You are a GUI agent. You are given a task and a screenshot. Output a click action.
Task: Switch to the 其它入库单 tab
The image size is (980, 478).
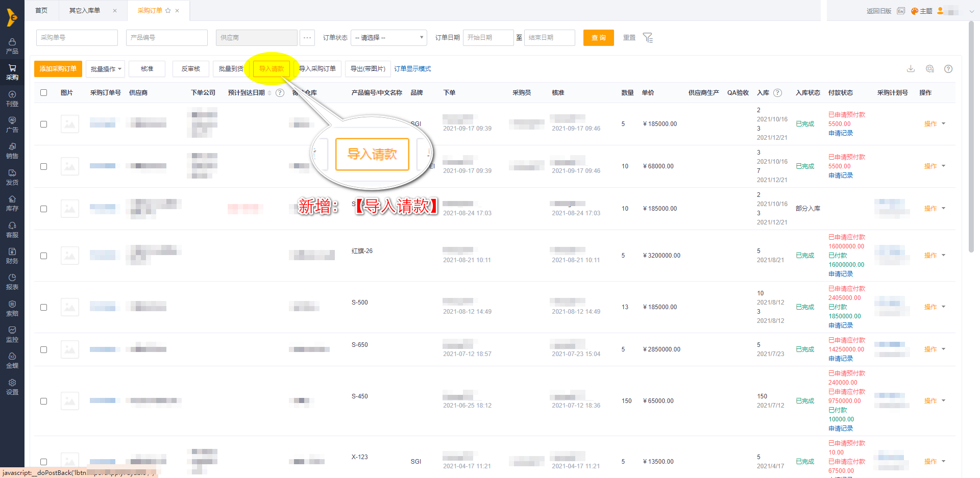pyautogui.click(x=85, y=11)
